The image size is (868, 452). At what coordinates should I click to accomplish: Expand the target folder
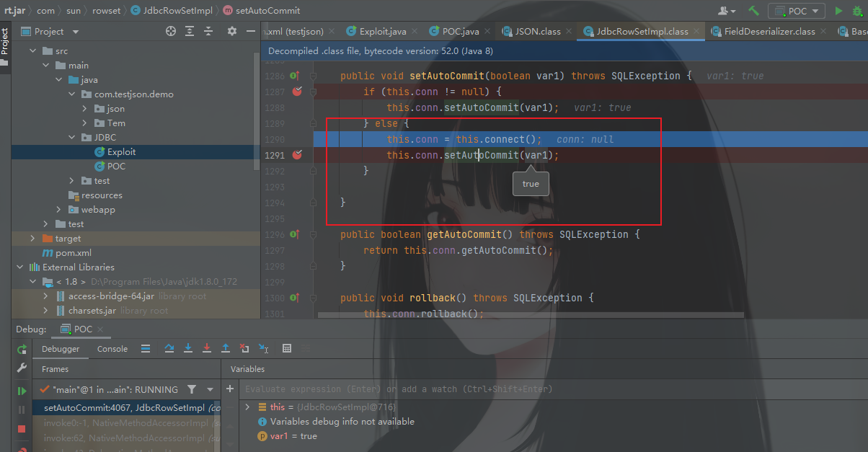point(32,239)
